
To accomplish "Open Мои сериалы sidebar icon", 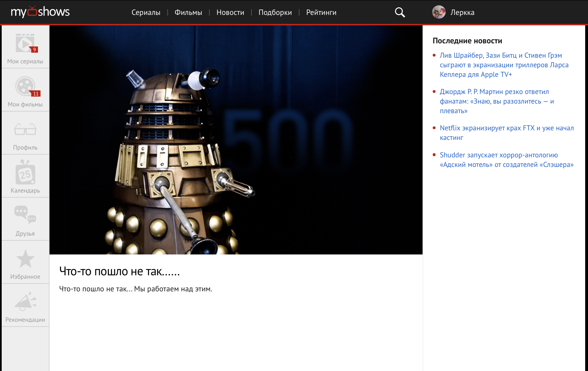I will pos(25,43).
